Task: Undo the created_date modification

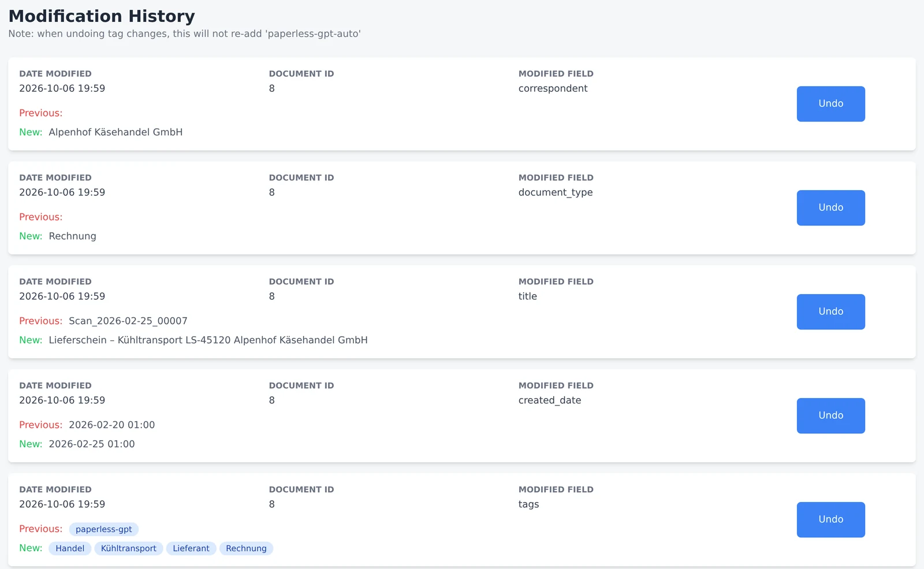Action: [x=830, y=416]
